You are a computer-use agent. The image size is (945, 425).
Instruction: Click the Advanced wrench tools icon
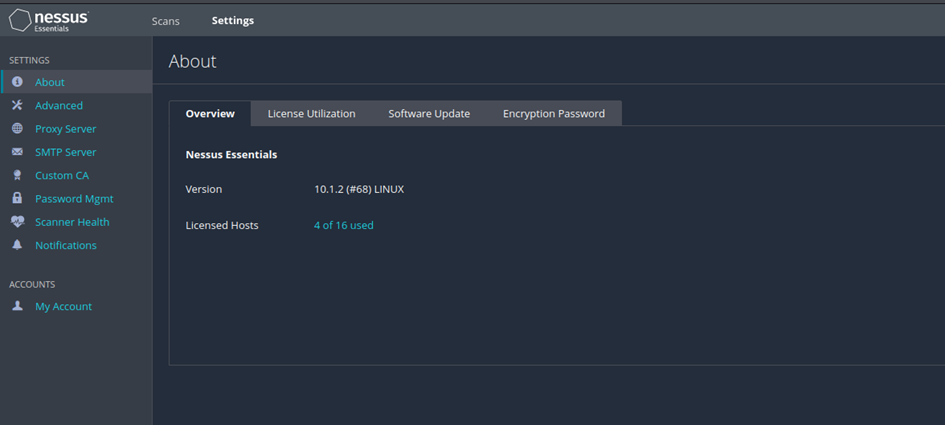pyautogui.click(x=17, y=105)
